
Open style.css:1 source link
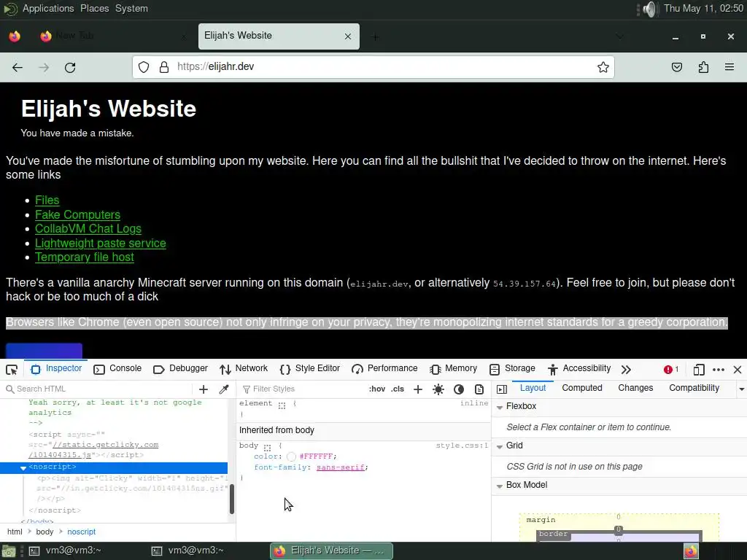[x=462, y=446]
